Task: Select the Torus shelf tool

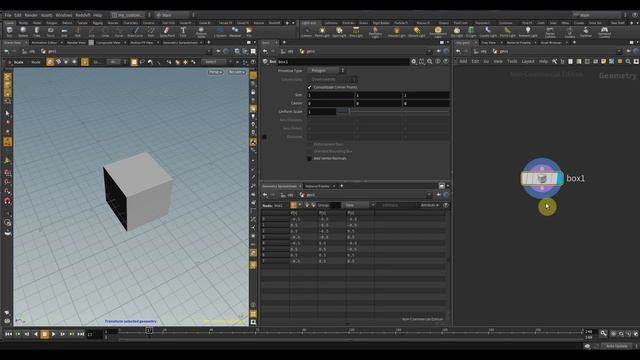Action: pyautogui.click(x=51, y=32)
